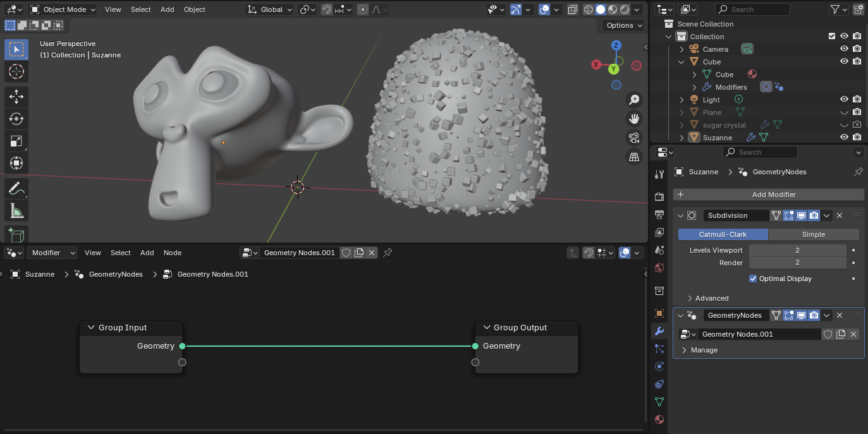The image size is (868, 434).
Task: Click the Levels Viewport value field
Action: click(x=797, y=250)
